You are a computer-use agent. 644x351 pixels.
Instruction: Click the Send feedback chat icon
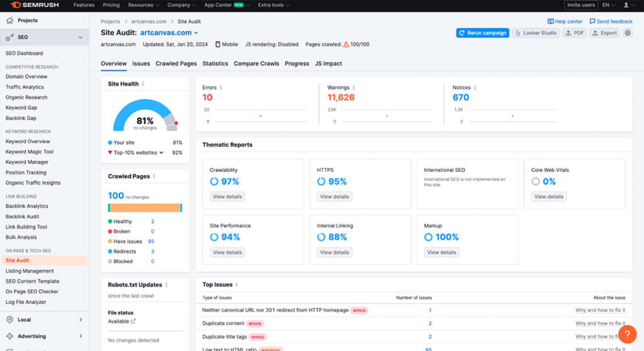[x=592, y=21]
